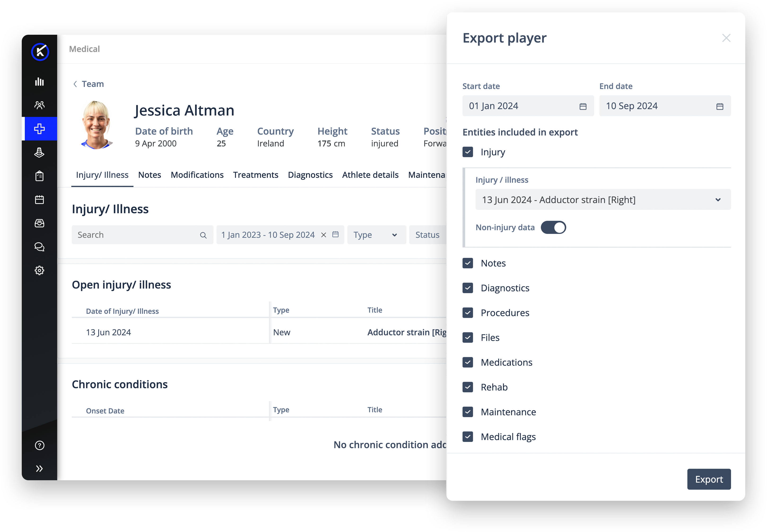Image resolution: width=767 pixels, height=532 pixels.
Task: Open the analytics bar chart sidebar icon
Action: click(39, 82)
